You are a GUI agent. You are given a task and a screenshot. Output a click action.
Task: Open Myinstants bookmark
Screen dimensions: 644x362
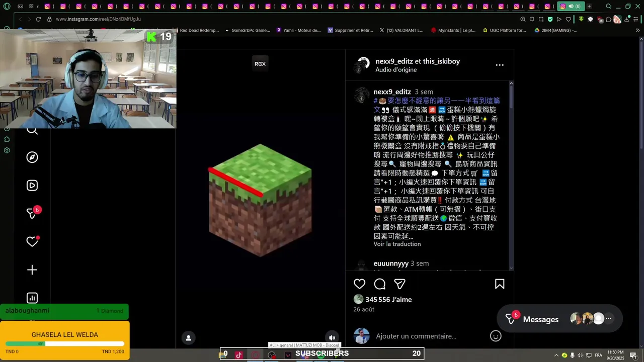[x=453, y=30]
